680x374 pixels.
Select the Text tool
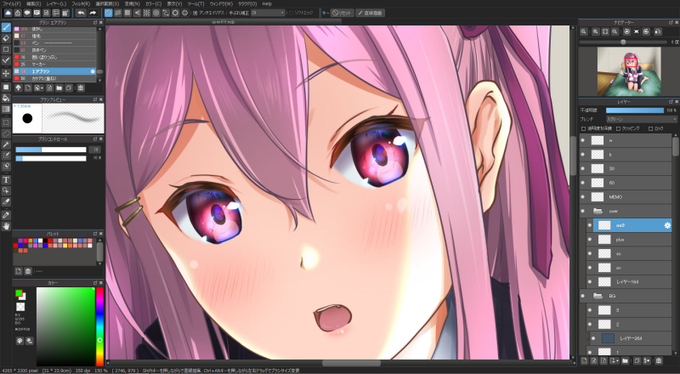6,180
